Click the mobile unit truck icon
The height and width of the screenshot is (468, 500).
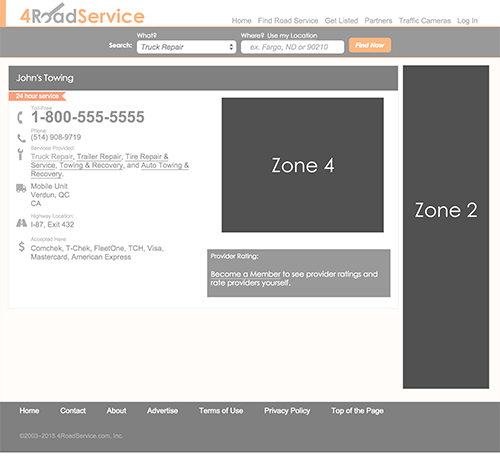(21, 188)
